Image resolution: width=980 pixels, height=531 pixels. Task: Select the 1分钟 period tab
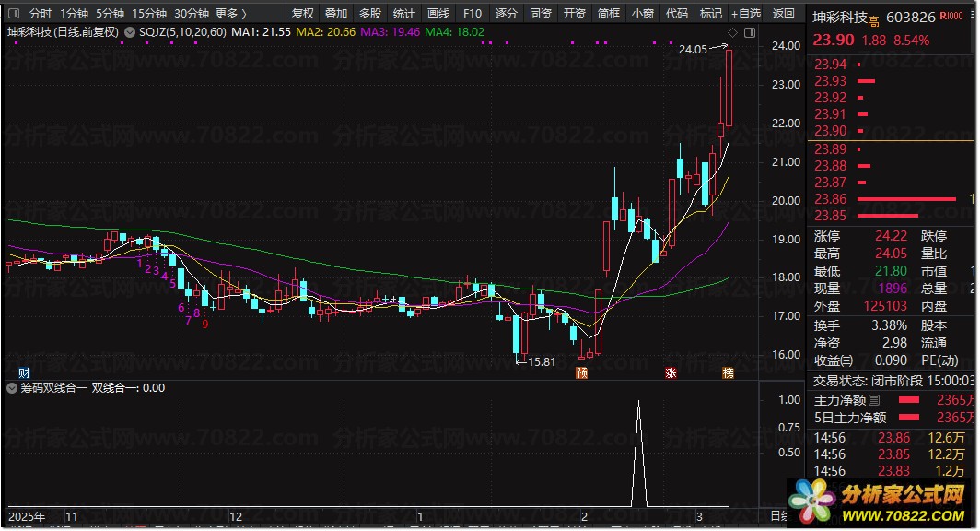[x=74, y=13]
